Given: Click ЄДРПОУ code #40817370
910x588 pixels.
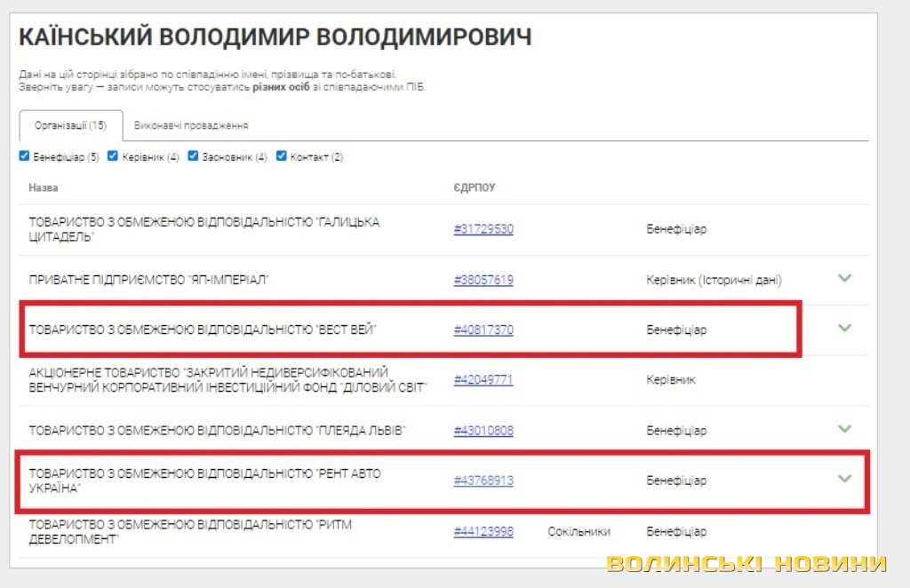Looking at the screenshot, I should click(483, 330).
